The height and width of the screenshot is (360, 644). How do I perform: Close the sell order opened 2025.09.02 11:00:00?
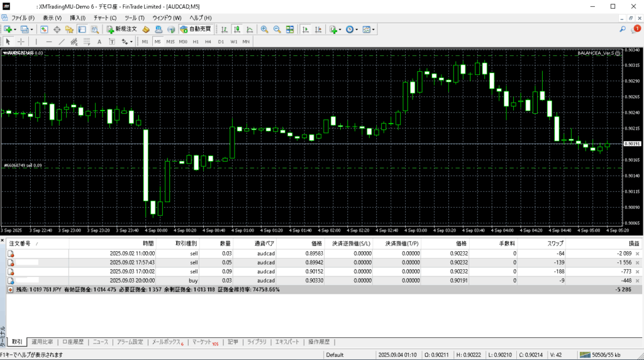click(x=638, y=254)
